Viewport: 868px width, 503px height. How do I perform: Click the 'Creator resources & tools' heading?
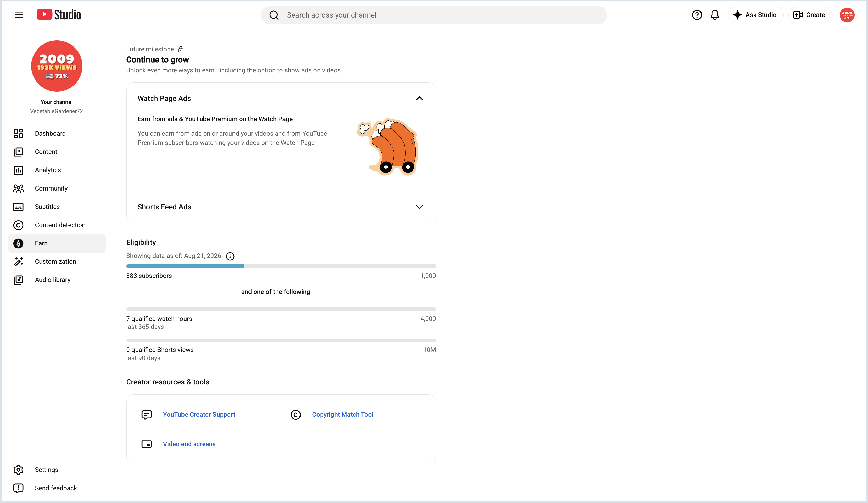tap(168, 382)
